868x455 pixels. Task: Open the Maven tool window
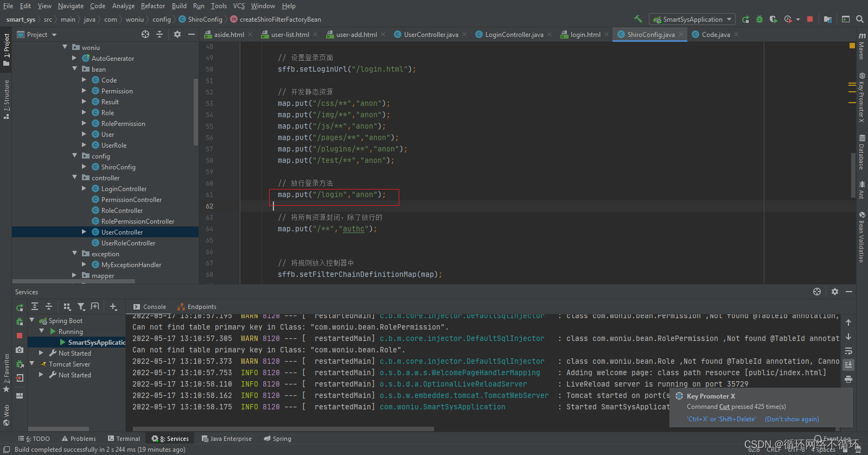coord(861,46)
